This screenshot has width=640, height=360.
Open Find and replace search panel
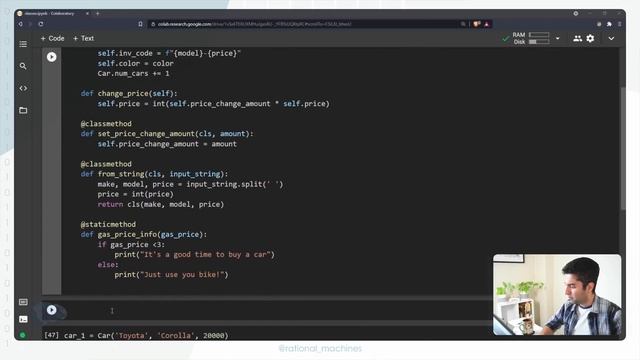click(23, 66)
